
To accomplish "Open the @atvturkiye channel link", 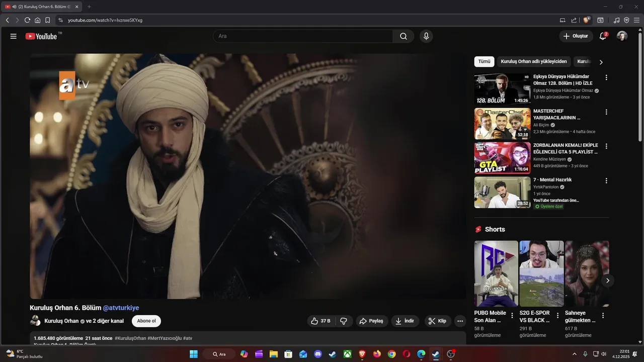I will [x=121, y=308].
